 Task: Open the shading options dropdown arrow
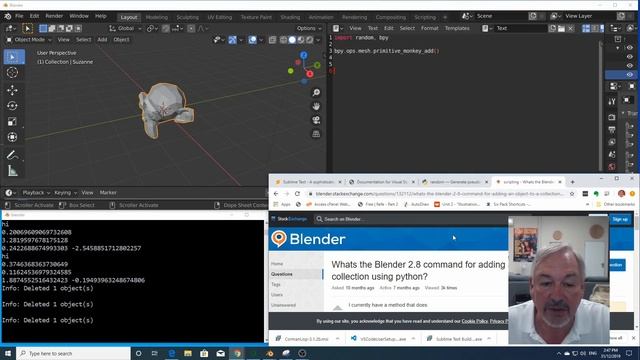tap(318, 40)
